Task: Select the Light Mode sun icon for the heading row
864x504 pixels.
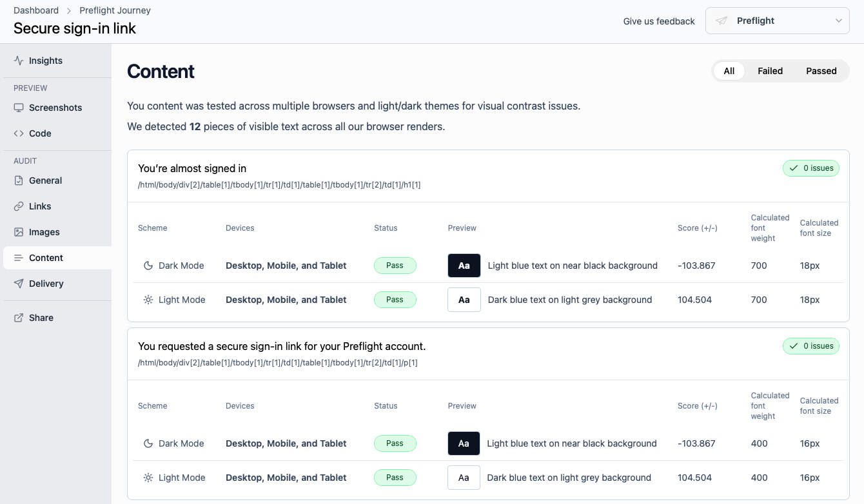Action: click(148, 300)
